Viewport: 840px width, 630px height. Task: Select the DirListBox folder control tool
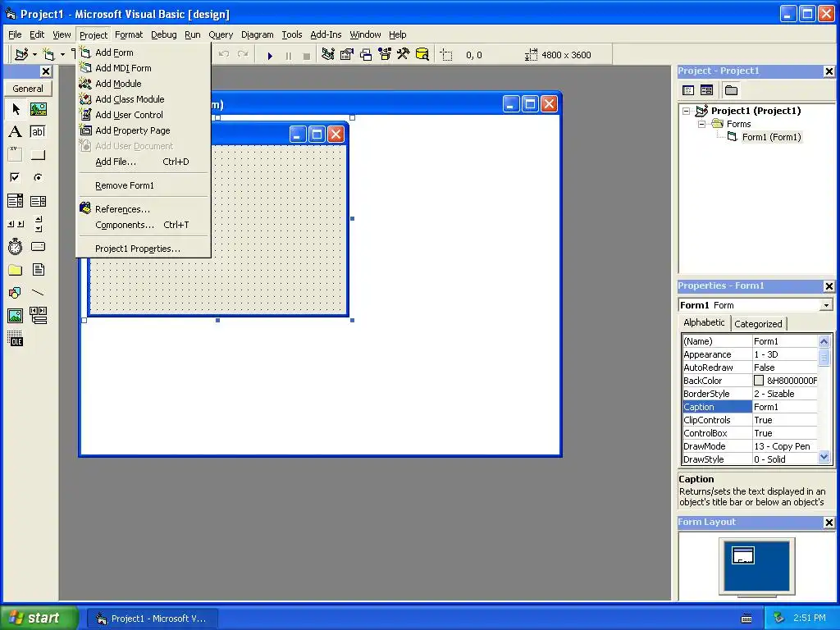pos(16,269)
